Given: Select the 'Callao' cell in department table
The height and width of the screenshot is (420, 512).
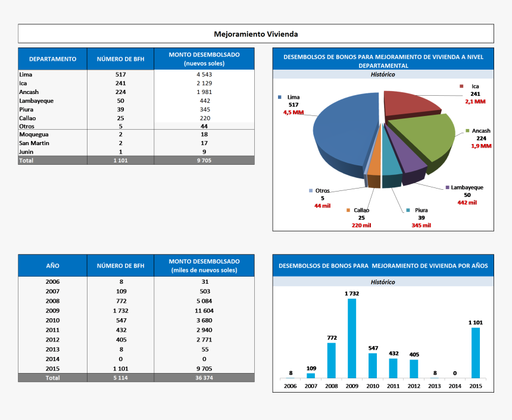Looking at the screenshot, I should point(52,118).
